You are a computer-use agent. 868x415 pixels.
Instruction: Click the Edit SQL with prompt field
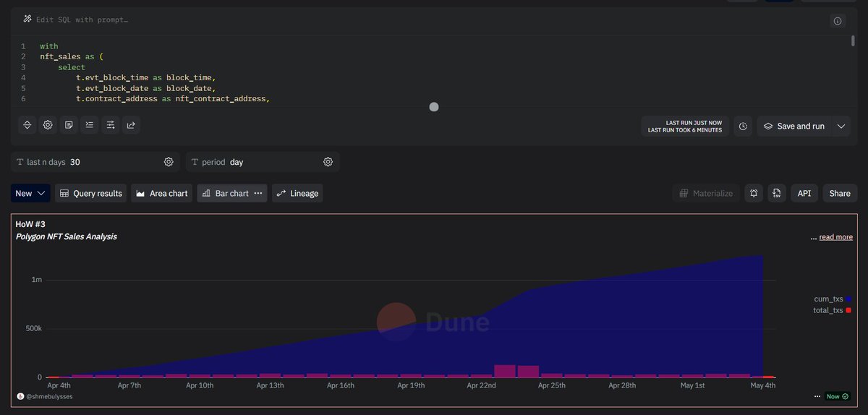pos(82,20)
